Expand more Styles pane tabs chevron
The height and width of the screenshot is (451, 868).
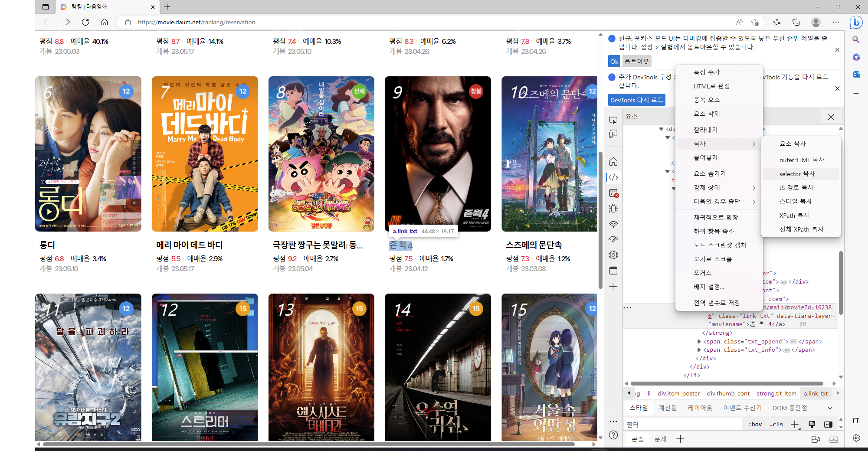coord(830,408)
